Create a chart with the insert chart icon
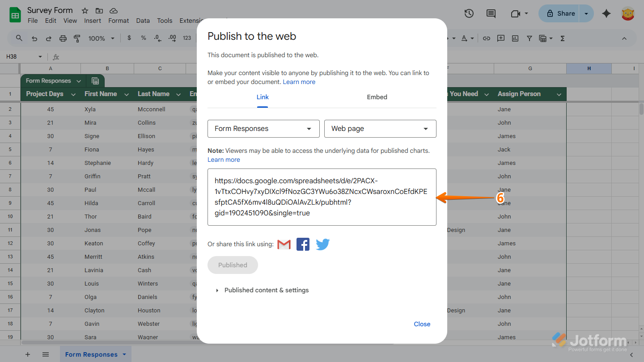This screenshot has width=644, height=362. 515,38
